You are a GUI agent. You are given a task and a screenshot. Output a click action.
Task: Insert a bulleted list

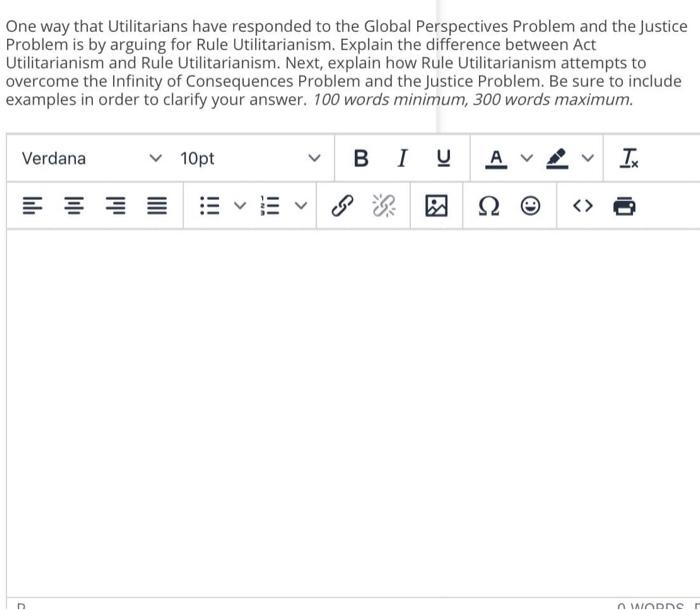pyautogui.click(x=209, y=206)
